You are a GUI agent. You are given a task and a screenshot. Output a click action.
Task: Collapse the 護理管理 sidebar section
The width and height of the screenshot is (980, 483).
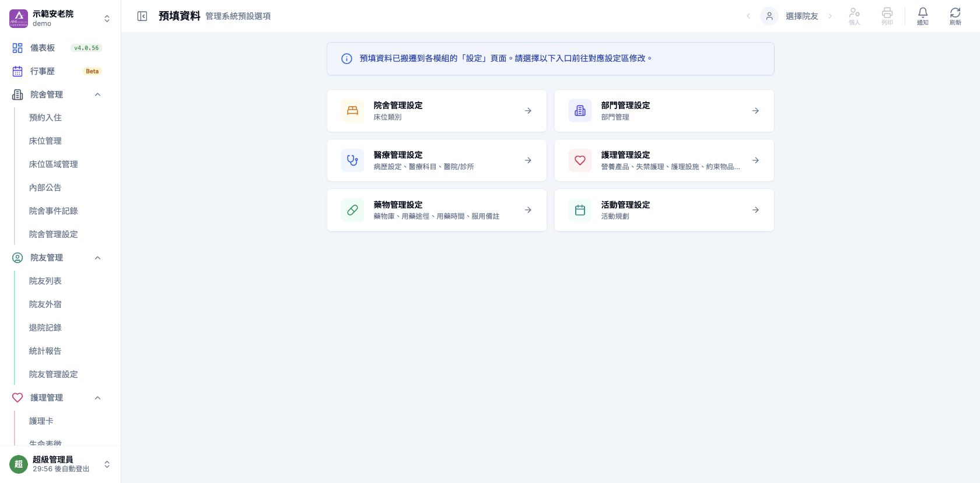click(x=97, y=398)
